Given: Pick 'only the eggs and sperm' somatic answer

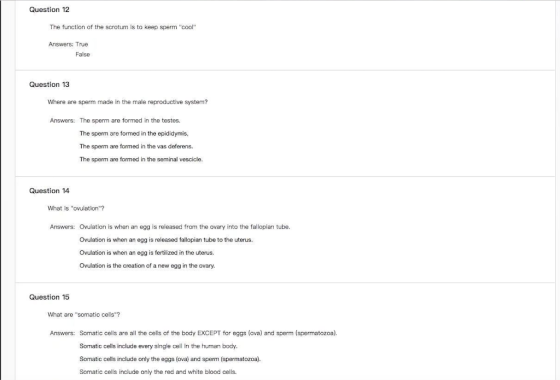Looking at the screenshot, I should tap(170, 359).
